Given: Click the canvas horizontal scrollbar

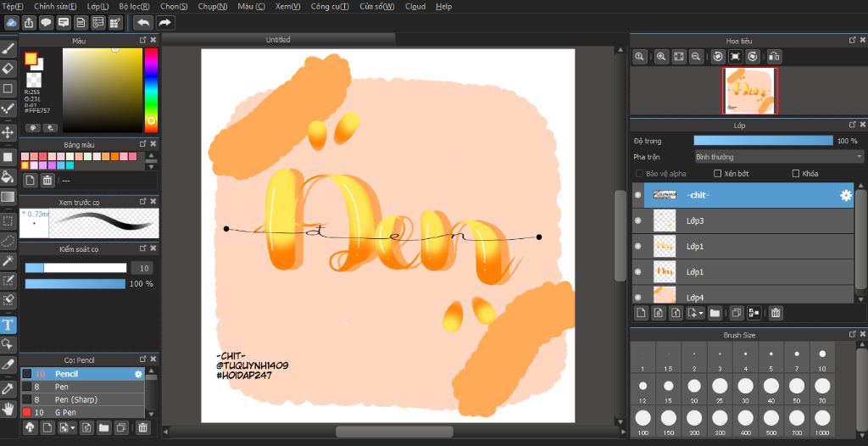Looking at the screenshot, I should pos(394,432).
